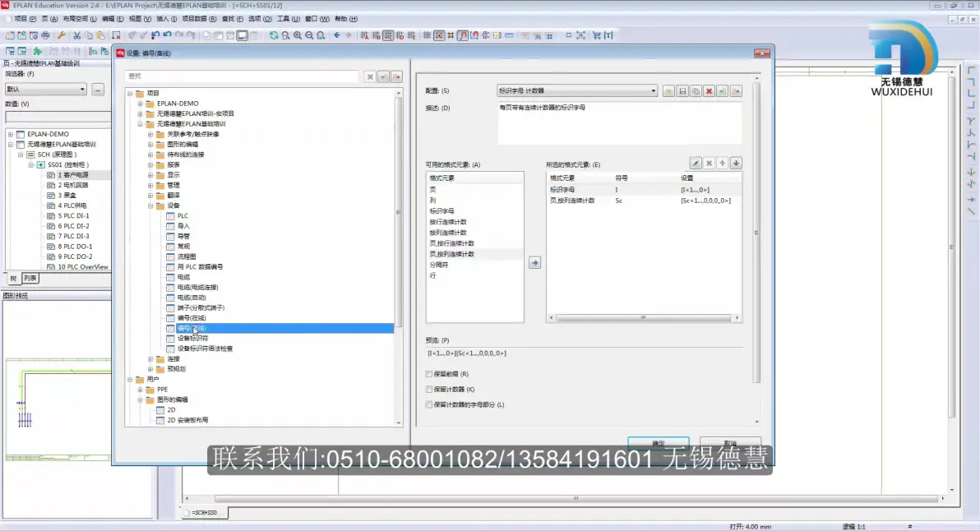Expand the EPLAN-DEMO node in settings tree
Screen dimensions: 980x531
click(140, 104)
